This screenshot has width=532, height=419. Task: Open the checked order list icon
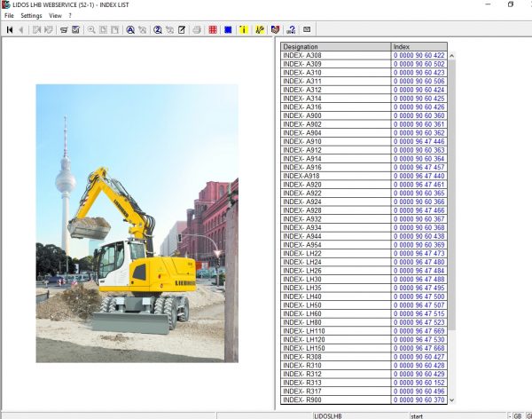[75, 30]
